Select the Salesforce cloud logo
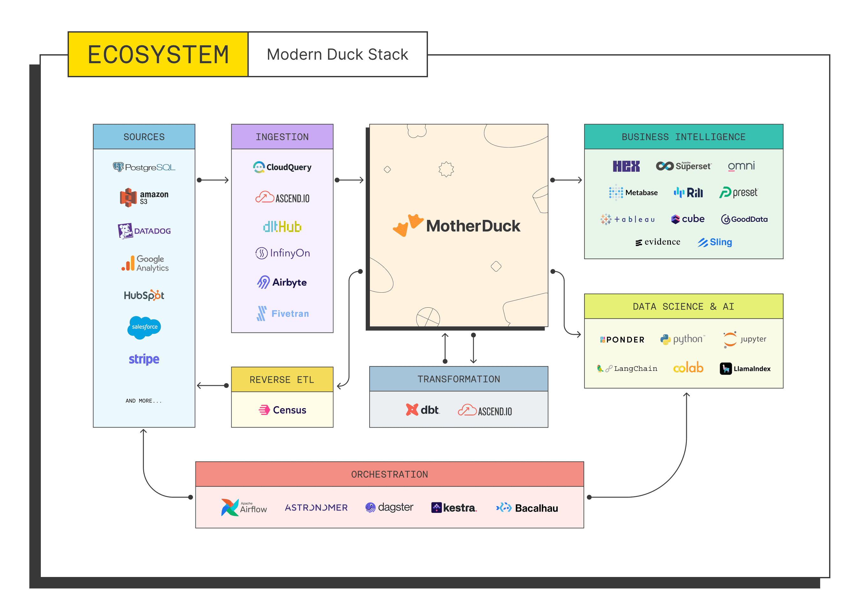868x614 pixels. click(x=144, y=327)
